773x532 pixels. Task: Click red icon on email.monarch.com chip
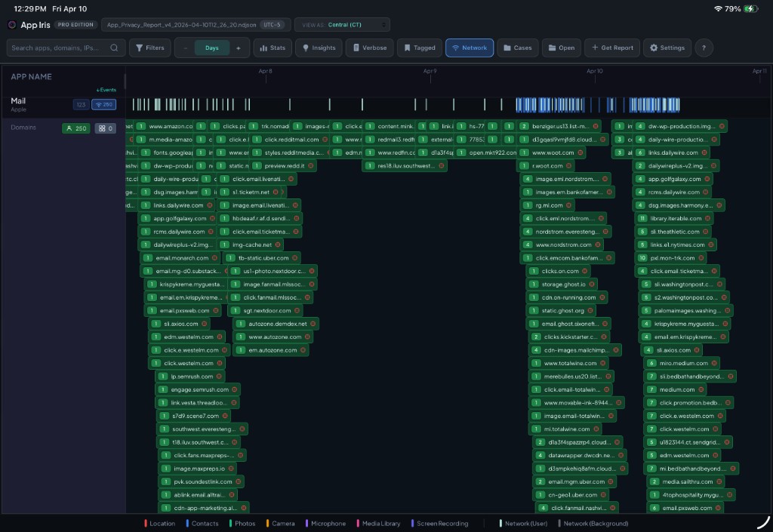click(214, 257)
